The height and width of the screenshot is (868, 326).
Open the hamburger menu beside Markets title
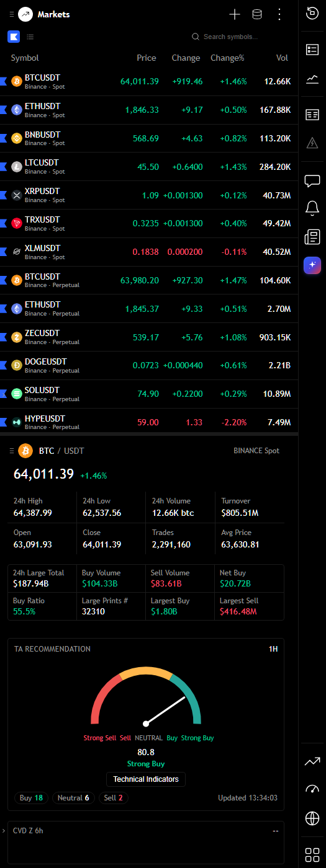click(x=11, y=14)
